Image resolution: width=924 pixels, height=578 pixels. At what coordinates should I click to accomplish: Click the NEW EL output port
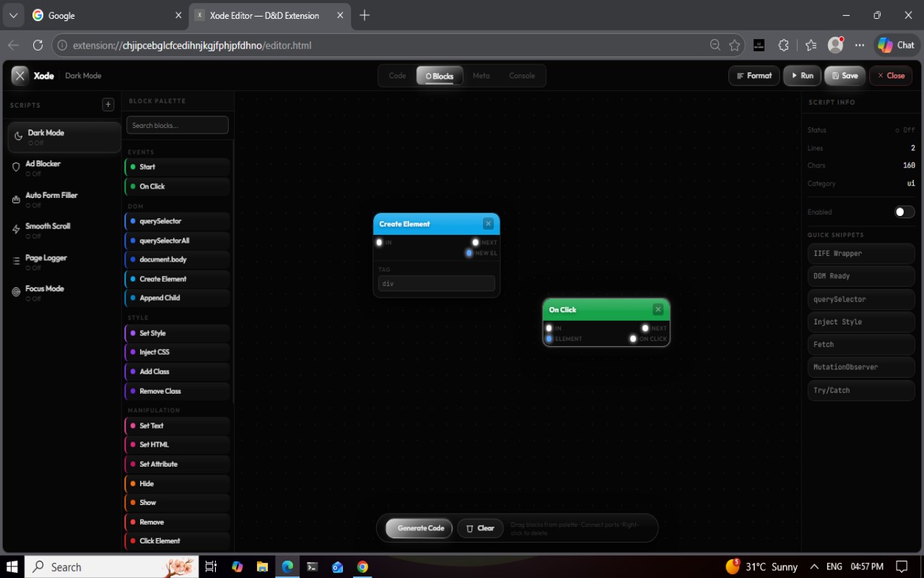469,253
